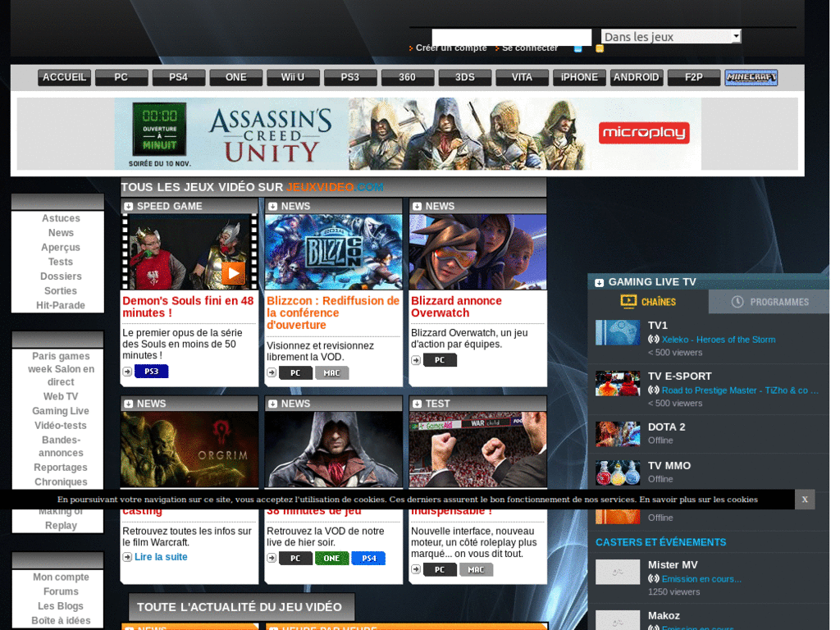Switch to the PROGRAMMES tab
The width and height of the screenshot is (840, 630).
coord(769,302)
